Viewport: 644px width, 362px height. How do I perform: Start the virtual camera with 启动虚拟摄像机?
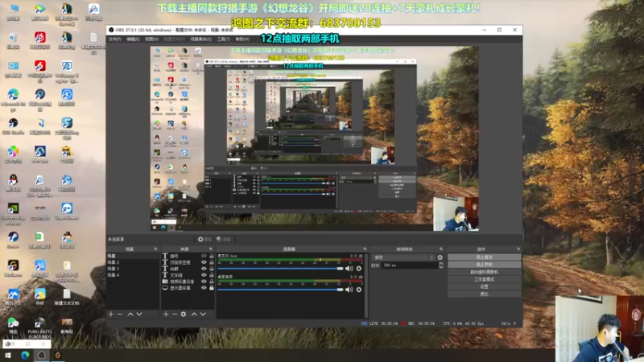tap(485, 272)
